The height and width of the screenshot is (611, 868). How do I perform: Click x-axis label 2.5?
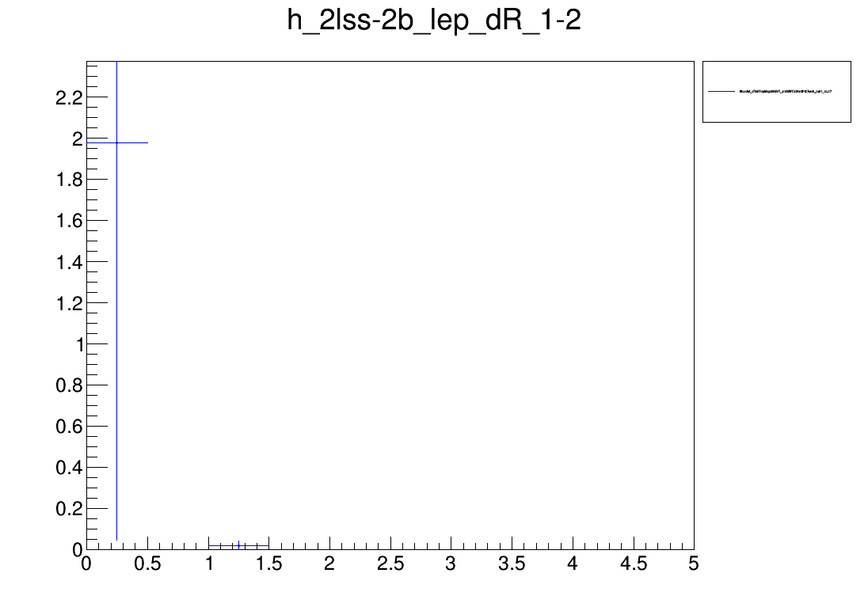390,564
